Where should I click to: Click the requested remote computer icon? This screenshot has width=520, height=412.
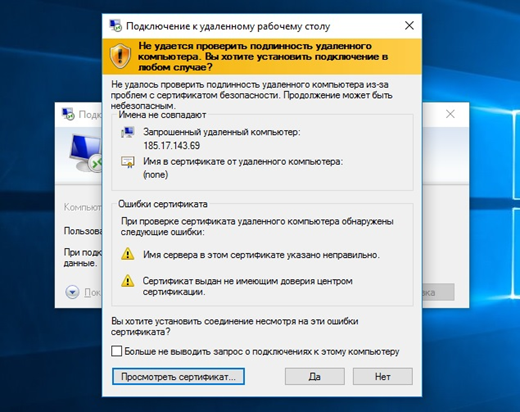[128, 132]
